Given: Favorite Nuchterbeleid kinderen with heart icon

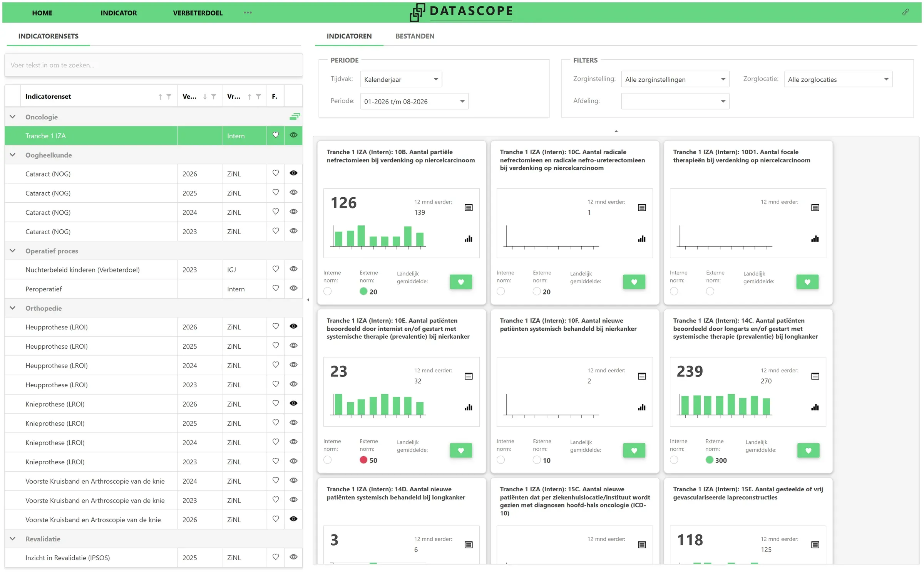Looking at the screenshot, I should point(276,269).
